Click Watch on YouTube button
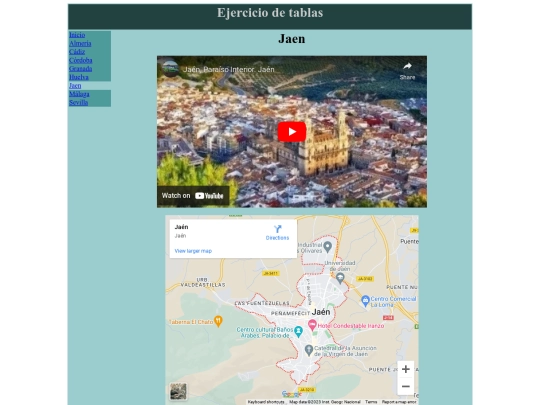The image size is (540, 405). [193, 196]
